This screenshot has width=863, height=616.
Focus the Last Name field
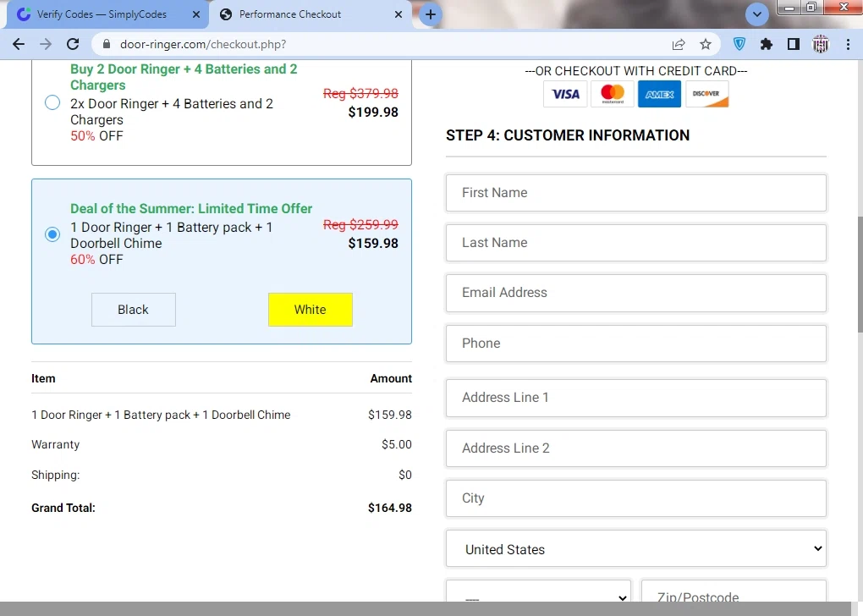[x=635, y=243]
